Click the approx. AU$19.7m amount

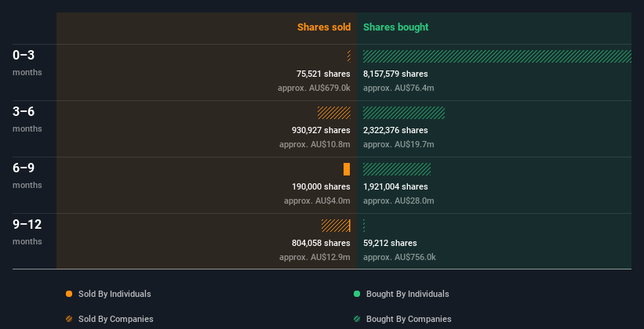[398, 144]
